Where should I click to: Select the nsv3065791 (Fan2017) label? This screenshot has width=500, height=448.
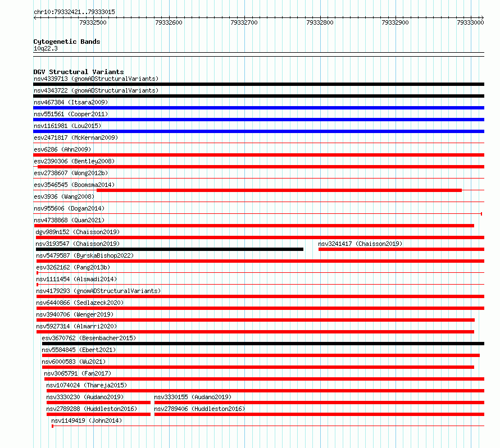click(78, 373)
